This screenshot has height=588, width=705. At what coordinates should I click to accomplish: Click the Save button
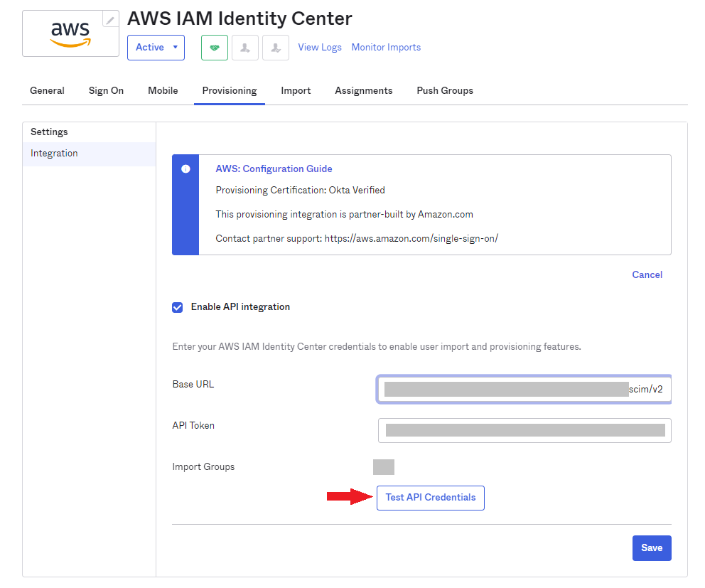click(651, 548)
